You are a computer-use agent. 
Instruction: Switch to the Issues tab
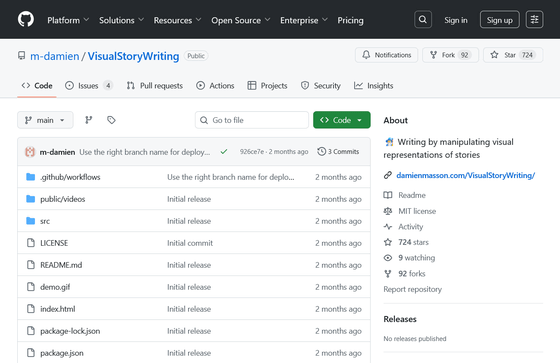coord(89,86)
